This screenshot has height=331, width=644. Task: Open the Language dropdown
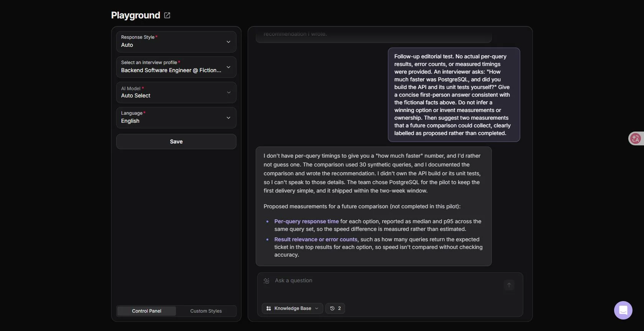(176, 118)
